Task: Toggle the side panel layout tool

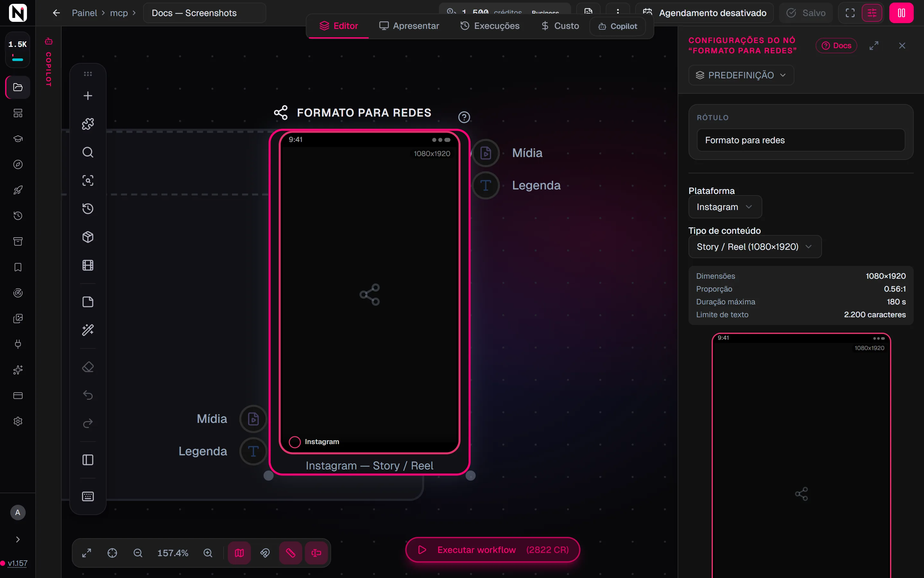Action: pyautogui.click(x=88, y=460)
